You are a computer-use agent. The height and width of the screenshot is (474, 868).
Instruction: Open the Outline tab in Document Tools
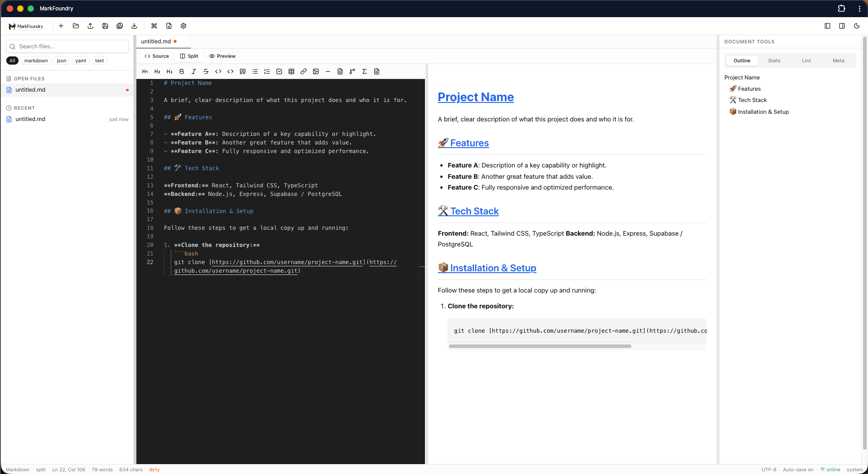(x=742, y=60)
